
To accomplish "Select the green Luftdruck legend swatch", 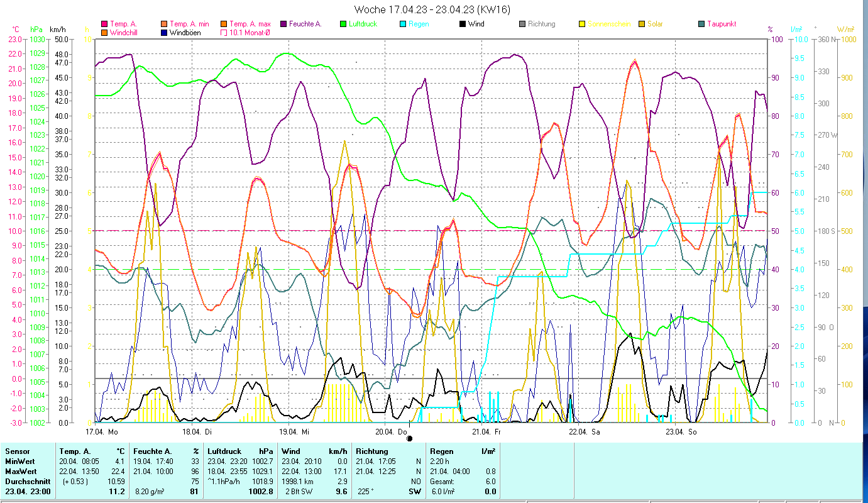I will coord(343,24).
